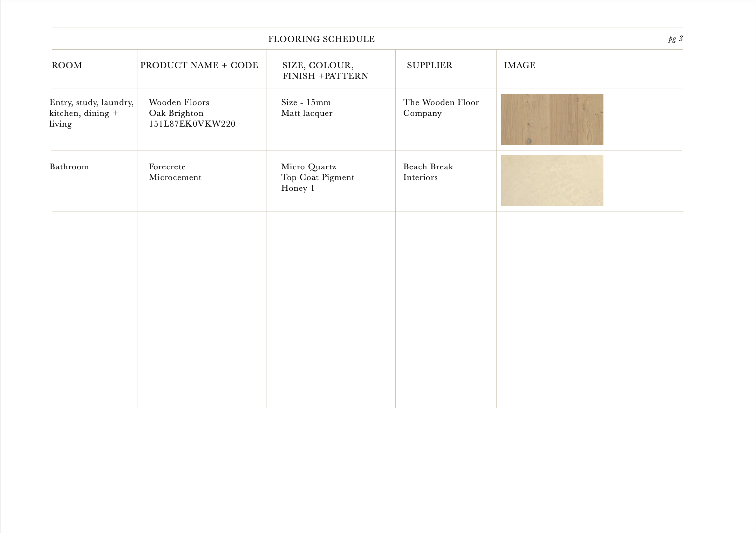The width and height of the screenshot is (756, 533).
Task: Click the FLOORING SCHEDULE title
Action: coord(321,39)
